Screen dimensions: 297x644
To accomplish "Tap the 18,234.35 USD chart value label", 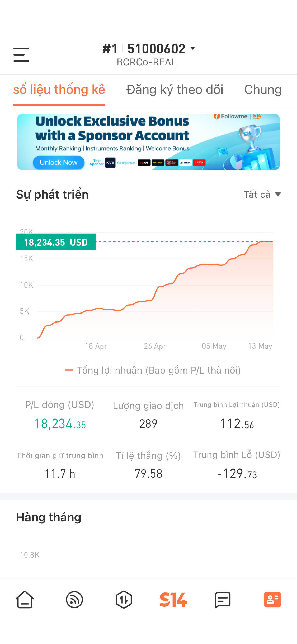I will (56, 242).
